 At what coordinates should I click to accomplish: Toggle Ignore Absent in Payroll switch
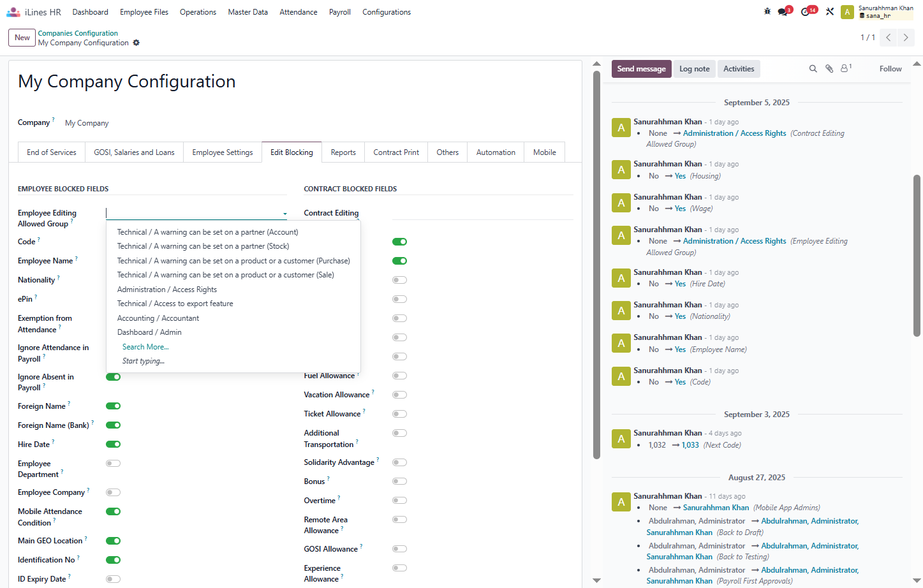(114, 377)
